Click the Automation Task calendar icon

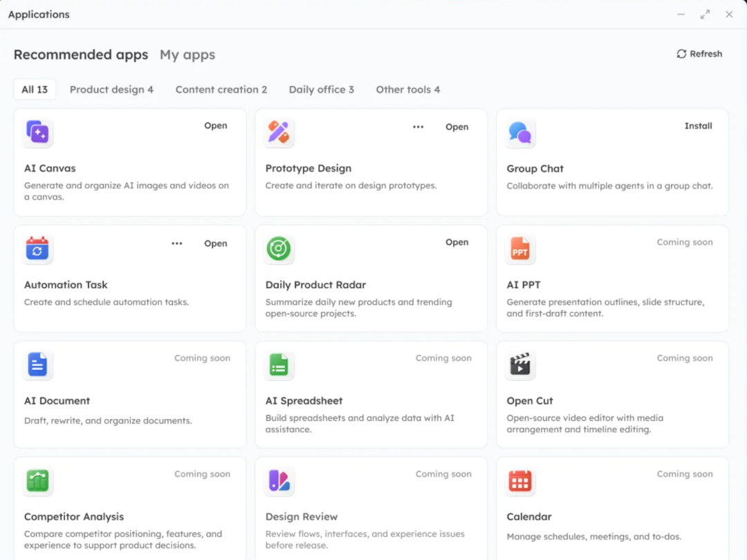point(37,248)
